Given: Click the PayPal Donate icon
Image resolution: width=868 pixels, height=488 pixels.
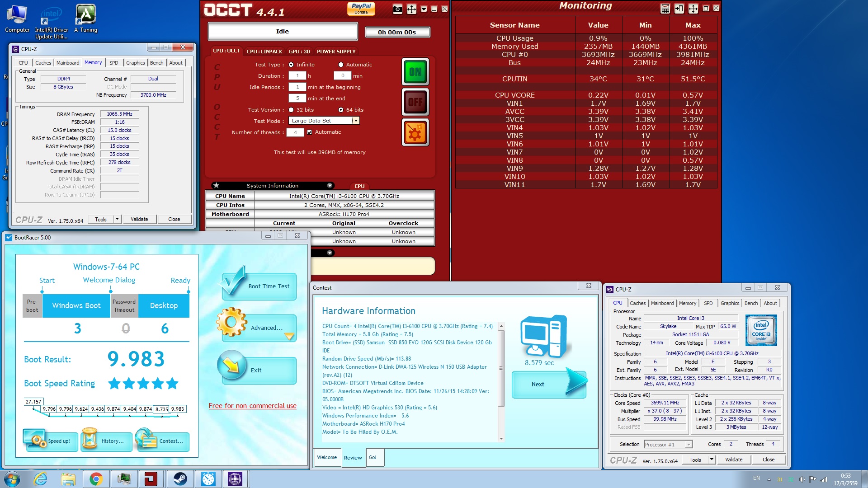Looking at the screenshot, I should pos(361,9).
